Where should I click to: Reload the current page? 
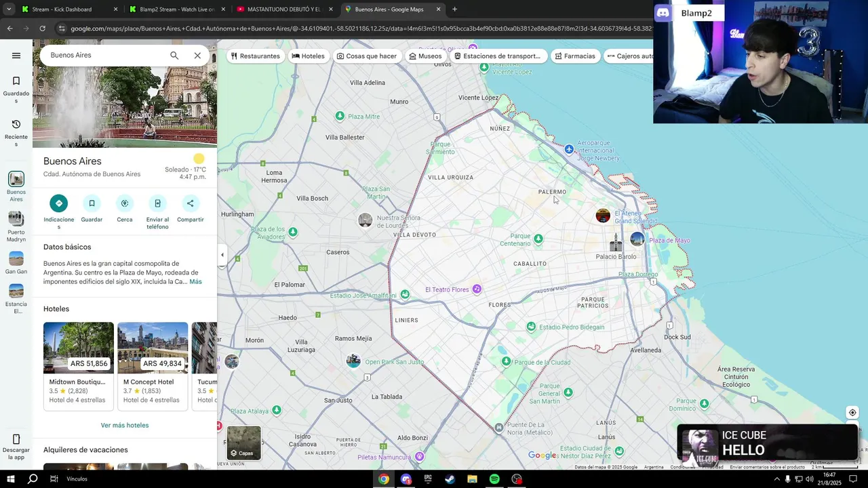pyautogui.click(x=42, y=28)
